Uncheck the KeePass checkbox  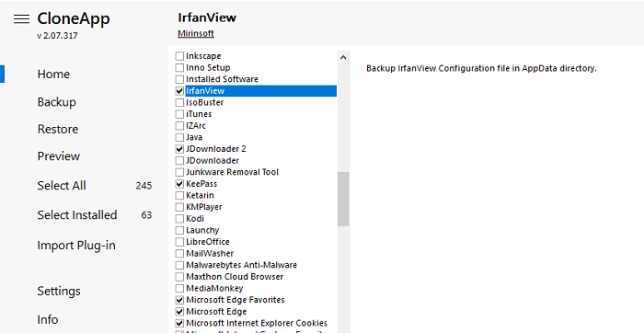(179, 184)
